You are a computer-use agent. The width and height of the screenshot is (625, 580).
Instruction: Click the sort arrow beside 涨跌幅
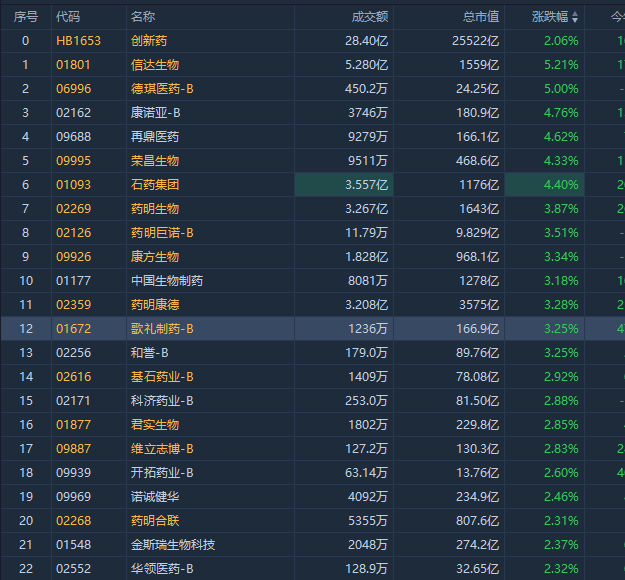[x=575, y=17]
